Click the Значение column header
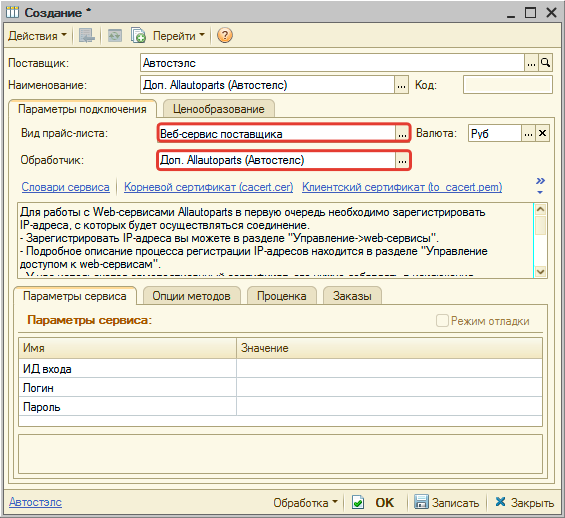 tap(389, 348)
